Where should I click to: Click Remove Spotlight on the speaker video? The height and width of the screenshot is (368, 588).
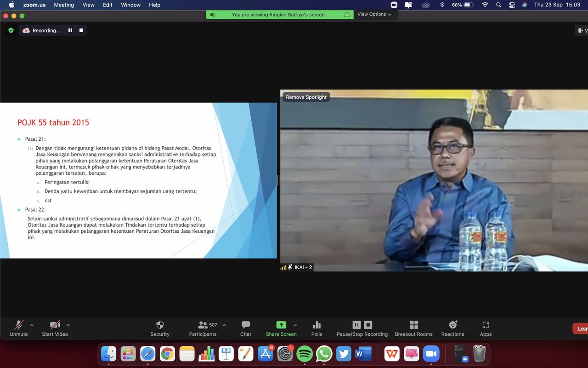click(x=306, y=97)
